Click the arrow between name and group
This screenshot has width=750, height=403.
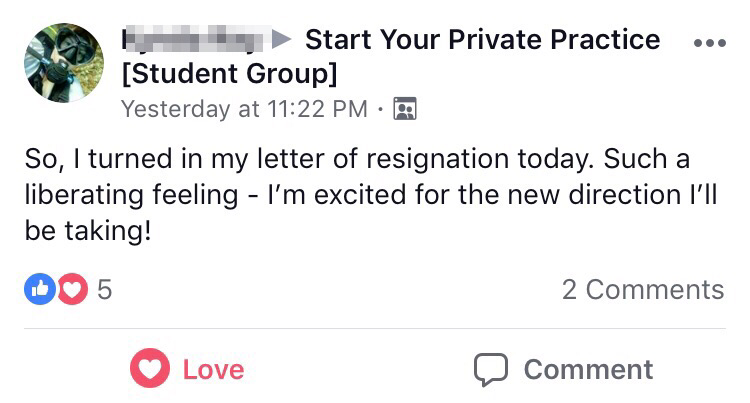[x=282, y=39]
